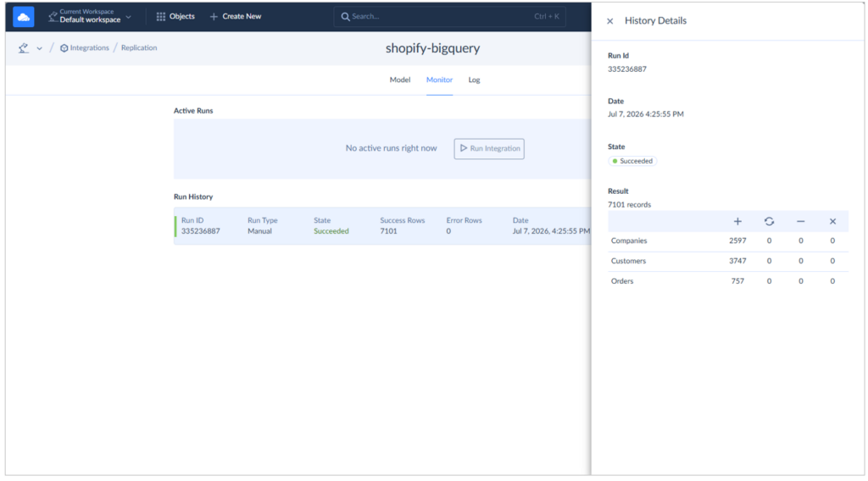Click Success Rows value 7101
Image resolution: width=868 pixels, height=481 pixels.
pos(388,231)
